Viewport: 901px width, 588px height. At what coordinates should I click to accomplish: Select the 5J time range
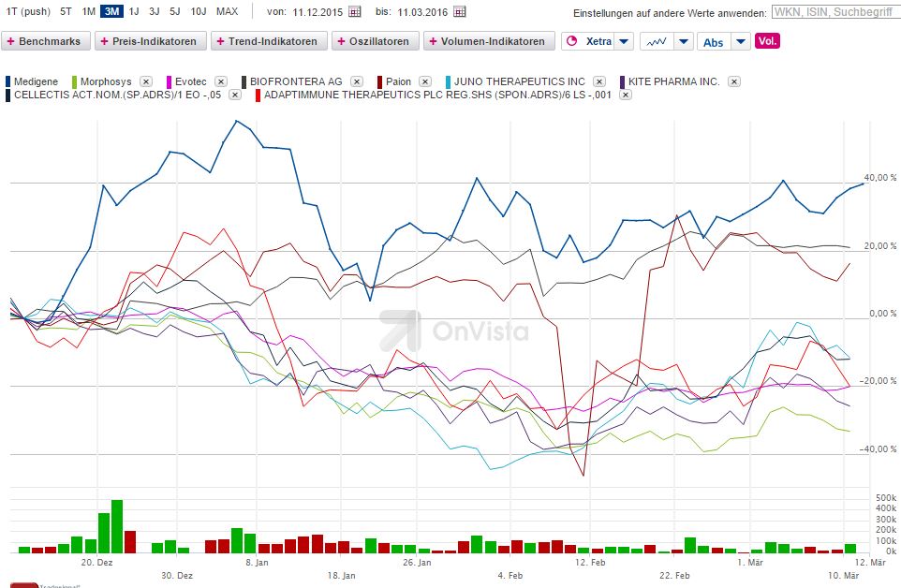175,11
